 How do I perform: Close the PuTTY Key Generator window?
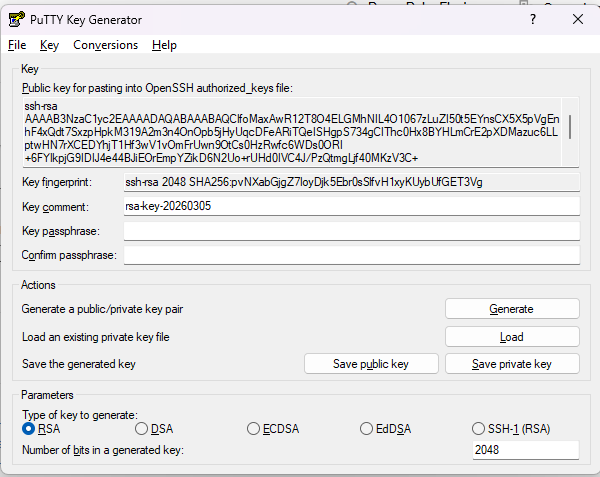(x=577, y=18)
